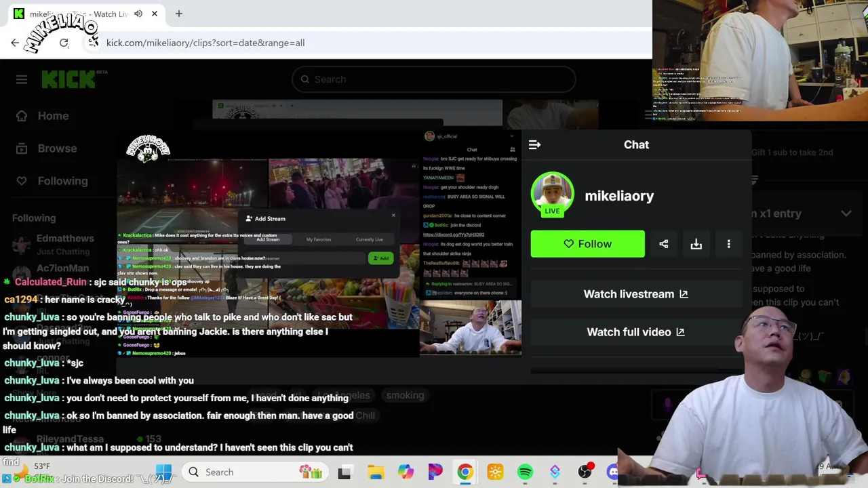Open OBS Studio from the taskbar
The width and height of the screenshot is (868, 488).
pos(585,472)
